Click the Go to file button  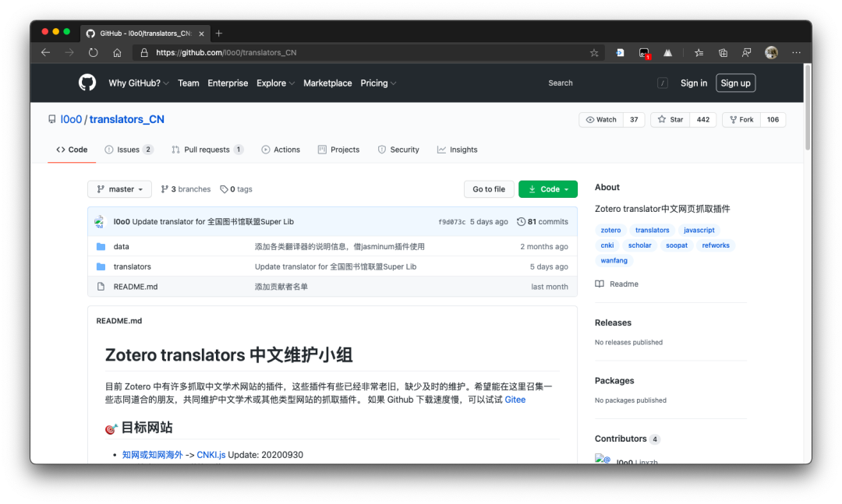click(x=489, y=189)
